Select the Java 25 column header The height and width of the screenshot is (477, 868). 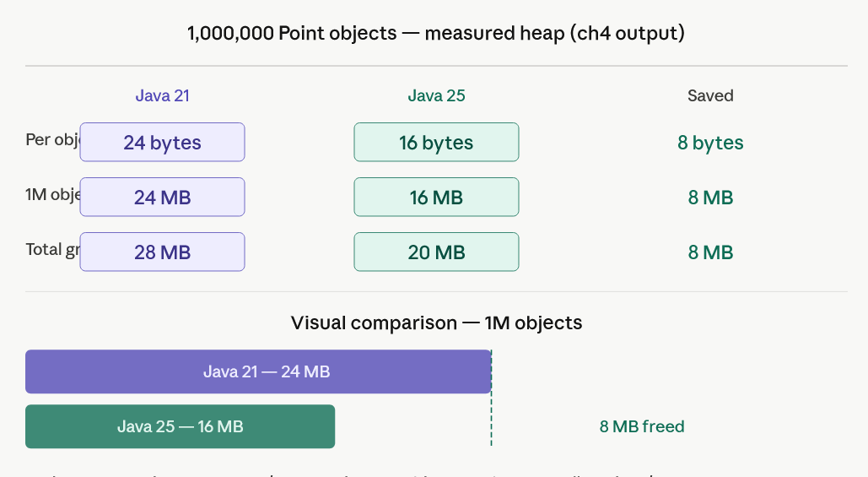click(436, 96)
